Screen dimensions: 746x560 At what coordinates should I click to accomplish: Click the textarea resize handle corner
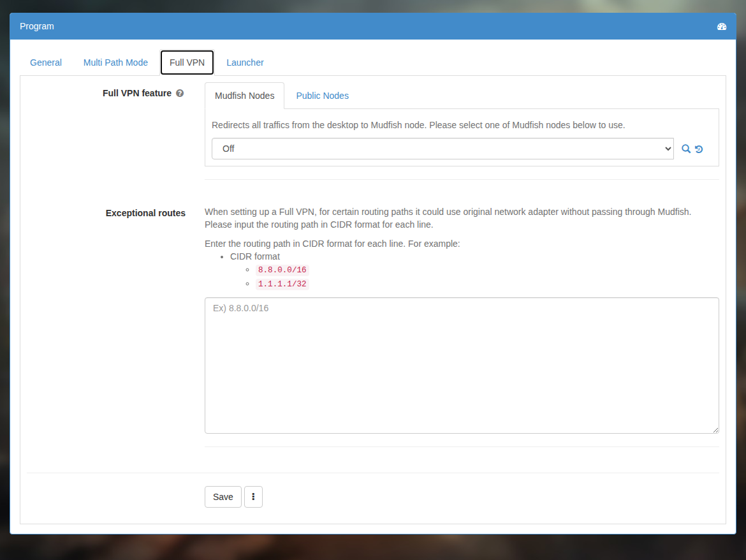pyautogui.click(x=715, y=430)
